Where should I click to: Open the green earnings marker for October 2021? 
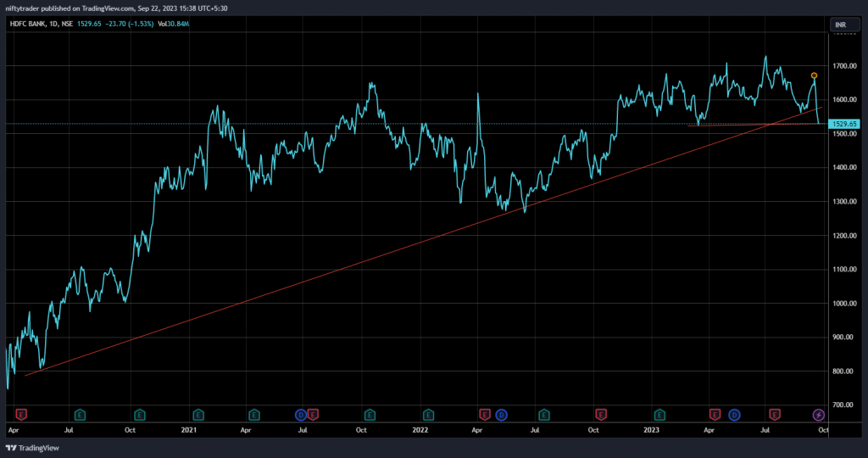(370, 414)
